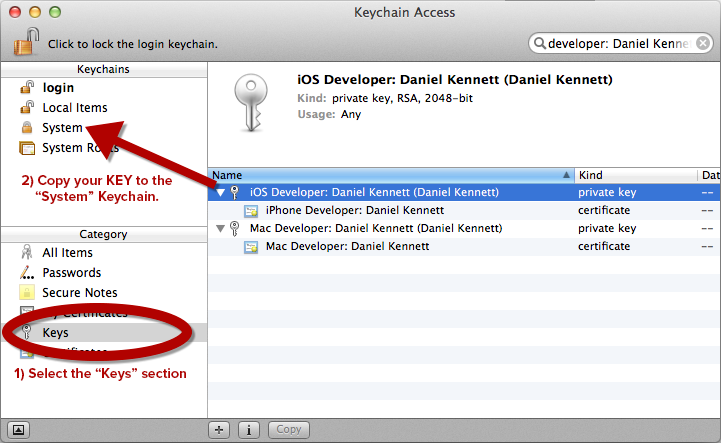
Task: Click the plus button to add item
Action: click(x=219, y=430)
